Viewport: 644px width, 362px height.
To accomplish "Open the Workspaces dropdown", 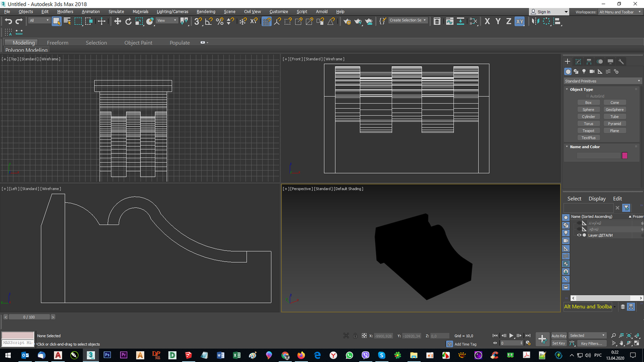I will tap(619, 12).
